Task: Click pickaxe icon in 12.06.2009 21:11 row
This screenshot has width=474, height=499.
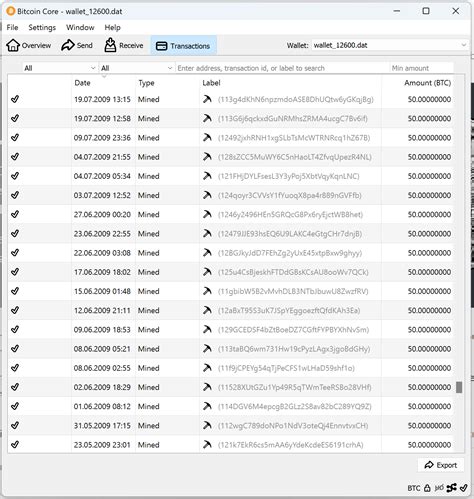Action: [207, 310]
